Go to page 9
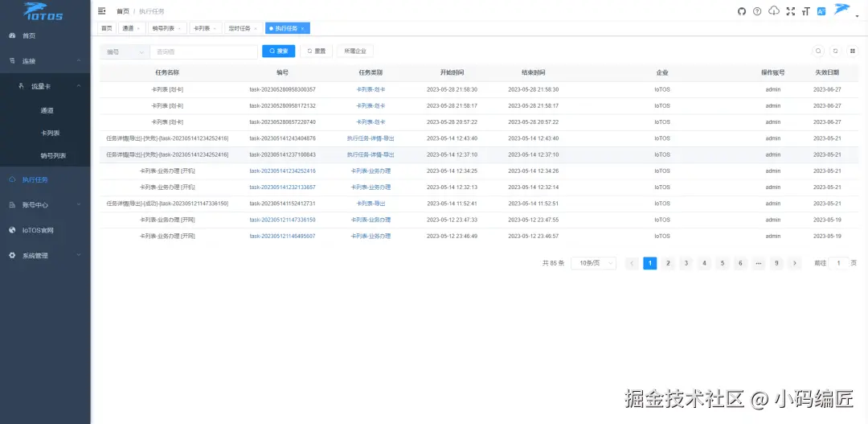The height and width of the screenshot is (424, 868). click(x=776, y=263)
